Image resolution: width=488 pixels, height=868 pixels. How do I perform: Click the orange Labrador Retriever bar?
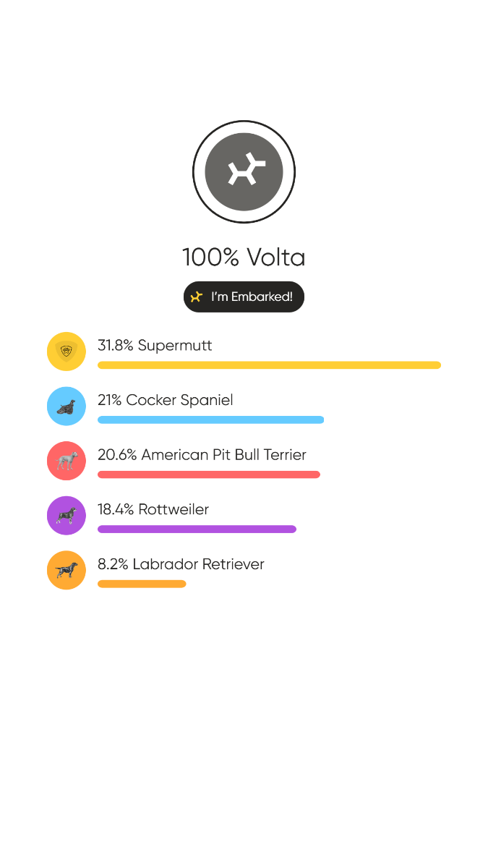(x=142, y=584)
